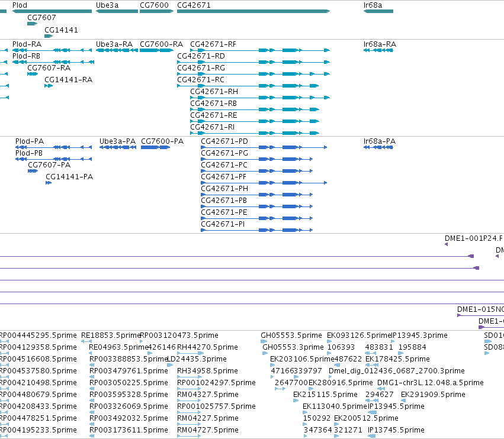Select protein label Plod-PB

click(x=29, y=153)
